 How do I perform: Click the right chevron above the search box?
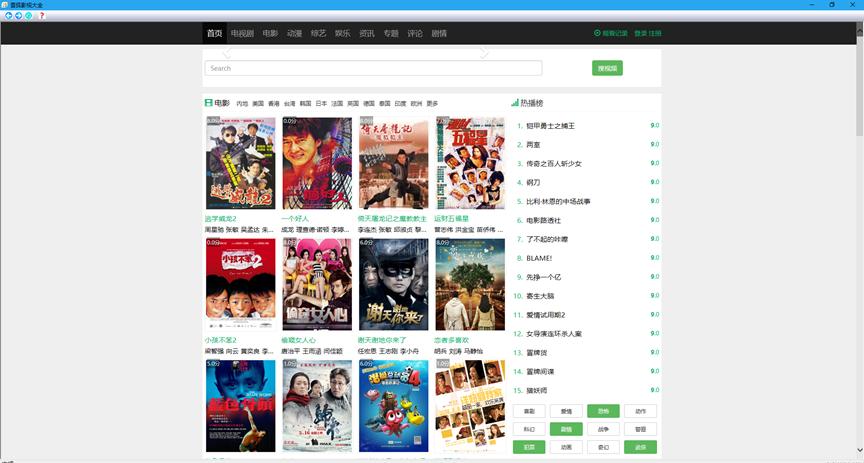[484, 53]
